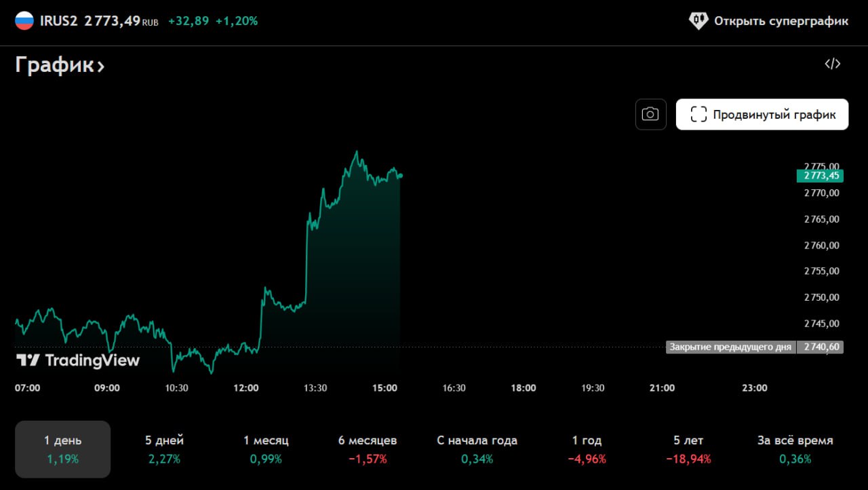Screen dimensions: 868x490
Task: Click the supergraph candlestick diamond icon
Action: coord(698,21)
